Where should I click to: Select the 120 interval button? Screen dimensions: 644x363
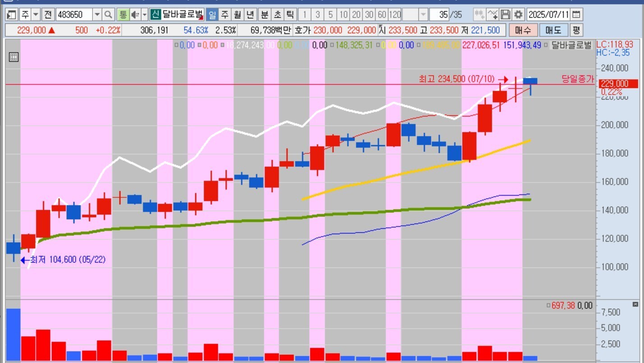(x=395, y=14)
